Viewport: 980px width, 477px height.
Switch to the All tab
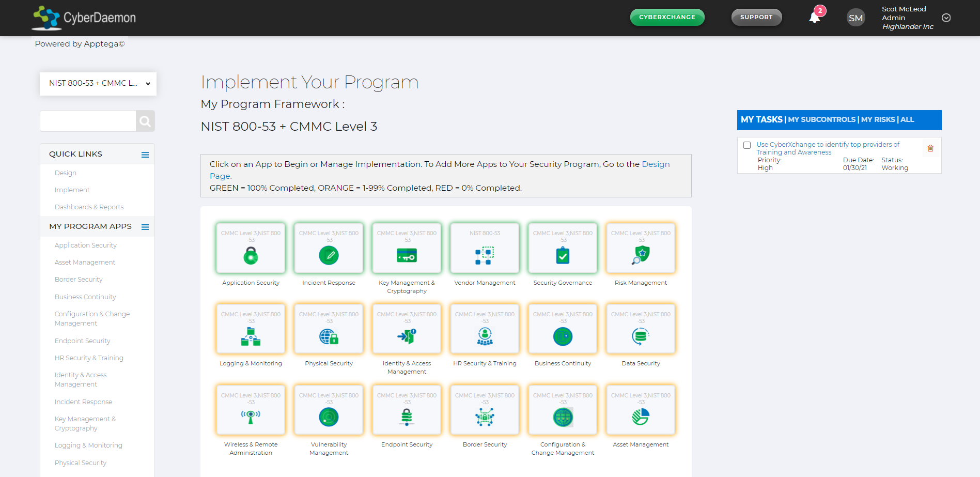pos(907,119)
